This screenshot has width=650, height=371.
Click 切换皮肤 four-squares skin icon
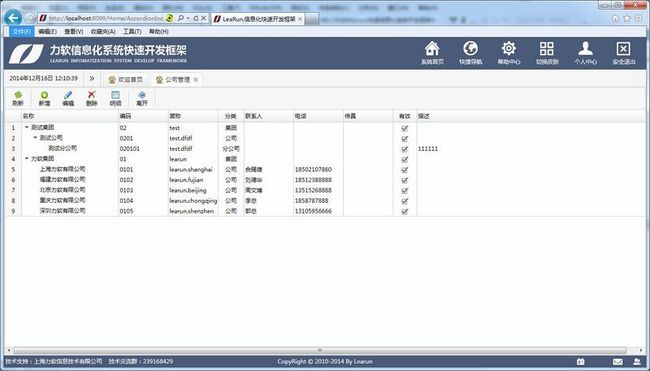[547, 48]
